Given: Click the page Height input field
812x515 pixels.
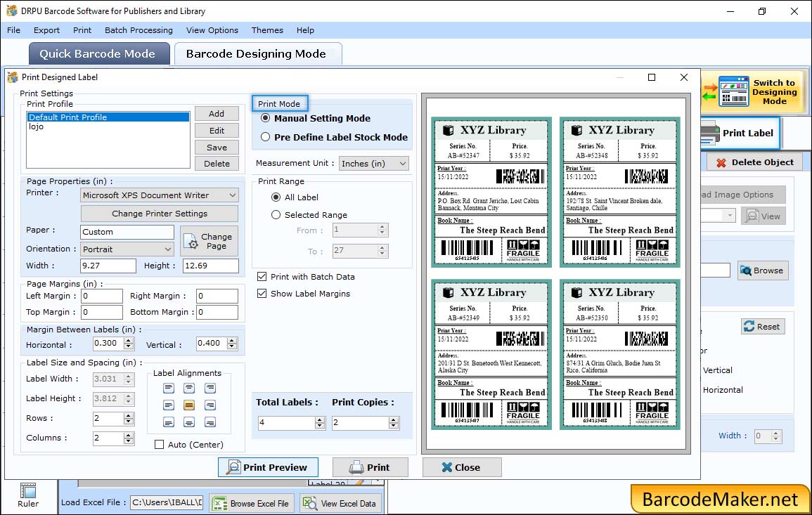Looking at the screenshot, I should (x=211, y=266).
